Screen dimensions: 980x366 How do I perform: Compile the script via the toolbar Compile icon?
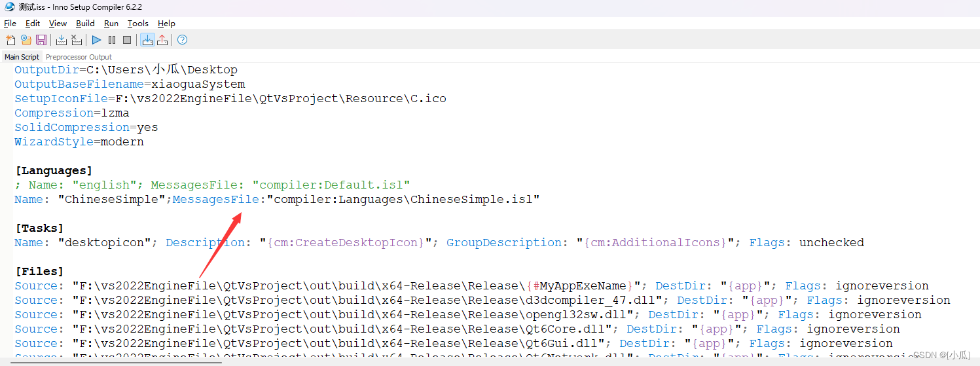coord(62,40)
